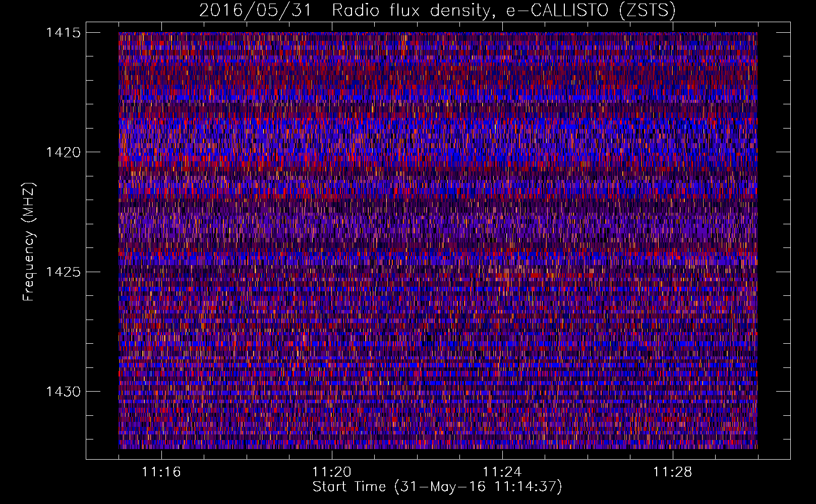Click the plot title 'Radio flux density, e-CALLISTO (ZSTS)'
Viewport: 816px width, 504px height.
click(x=503, y=11)
